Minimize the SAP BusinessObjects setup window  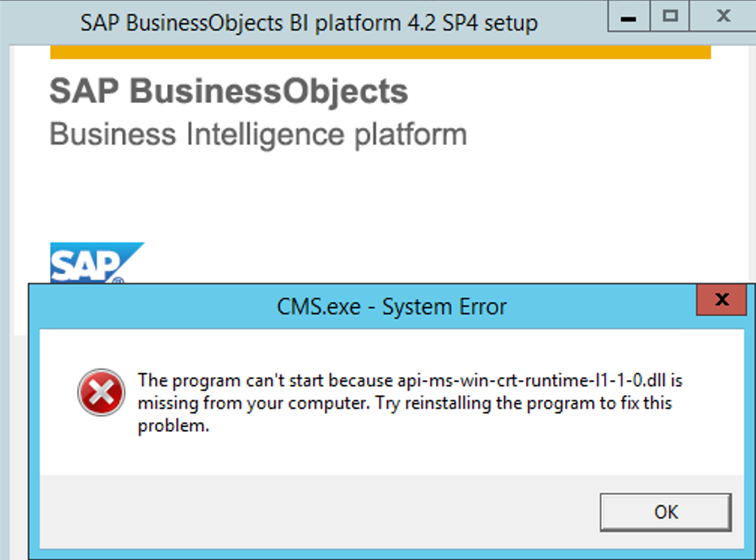click(628, 17)
